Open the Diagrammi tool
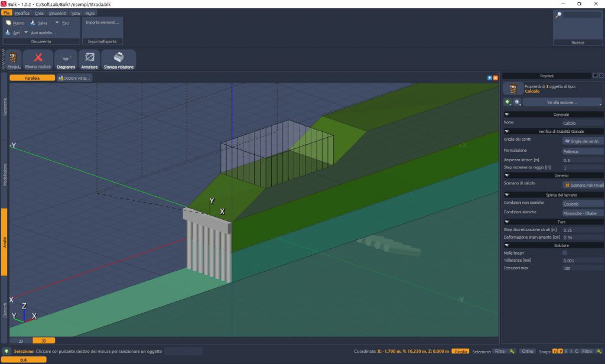This screenshot has height=364, width=605. 66,58
